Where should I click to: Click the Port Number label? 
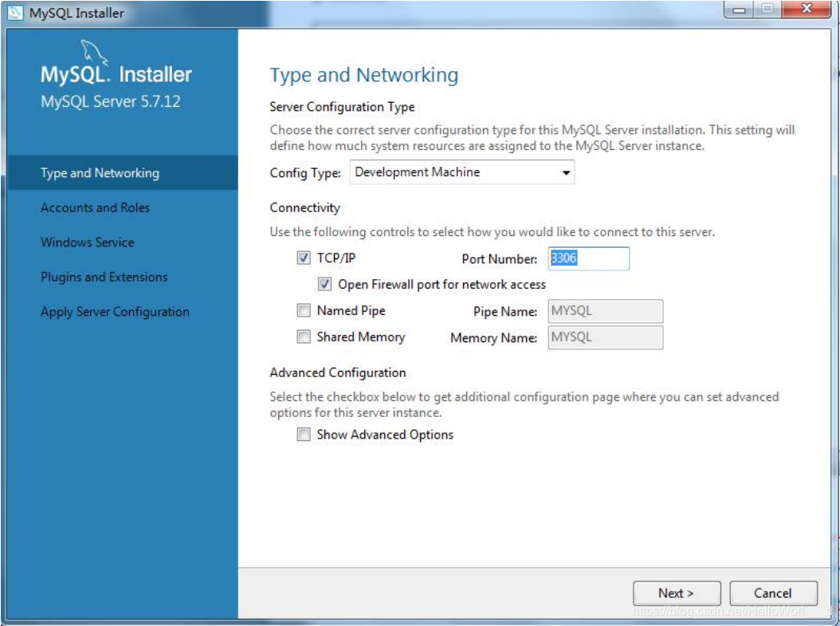click(x=499, y=259)
